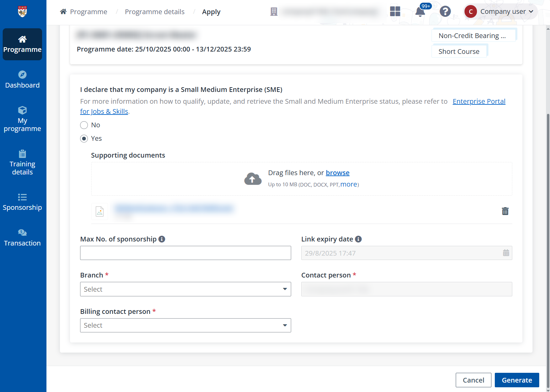Open the Sponsorship section in sidebar

22,202
